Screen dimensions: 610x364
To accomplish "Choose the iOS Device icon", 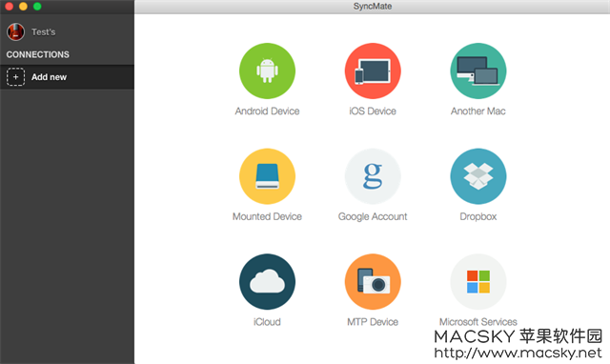I will click(x=373, y=71).
